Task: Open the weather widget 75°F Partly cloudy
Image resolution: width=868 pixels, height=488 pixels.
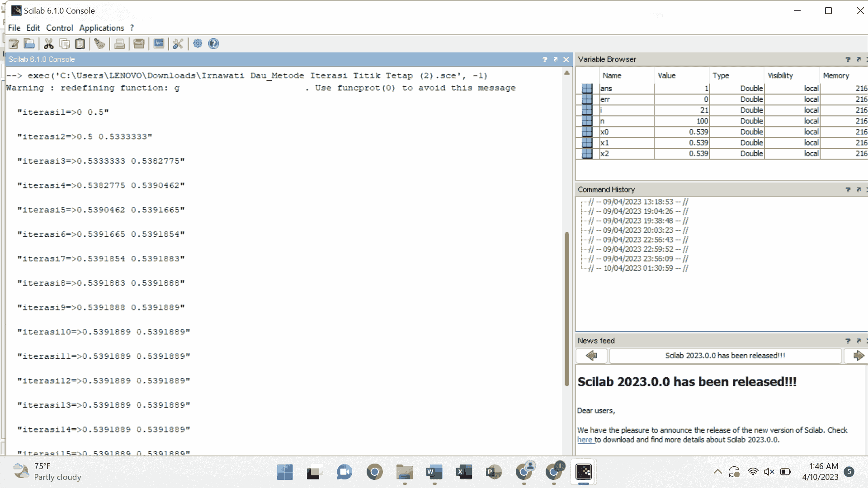Action: click(x=47, y=472)
